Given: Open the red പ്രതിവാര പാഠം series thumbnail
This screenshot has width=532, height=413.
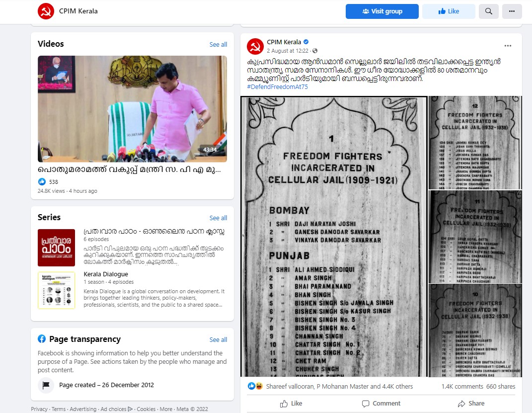Looking at the screenshot, I should point(56,248).
